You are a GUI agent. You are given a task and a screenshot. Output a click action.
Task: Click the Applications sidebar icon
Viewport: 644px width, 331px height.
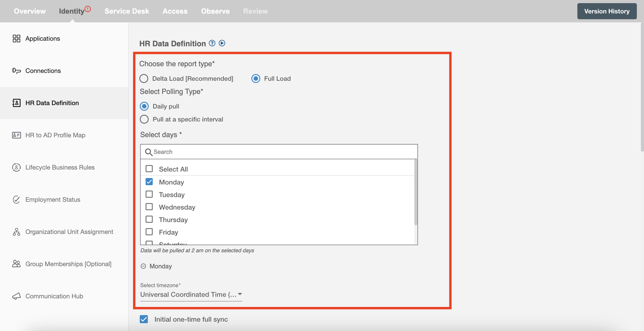coord(16,38)
